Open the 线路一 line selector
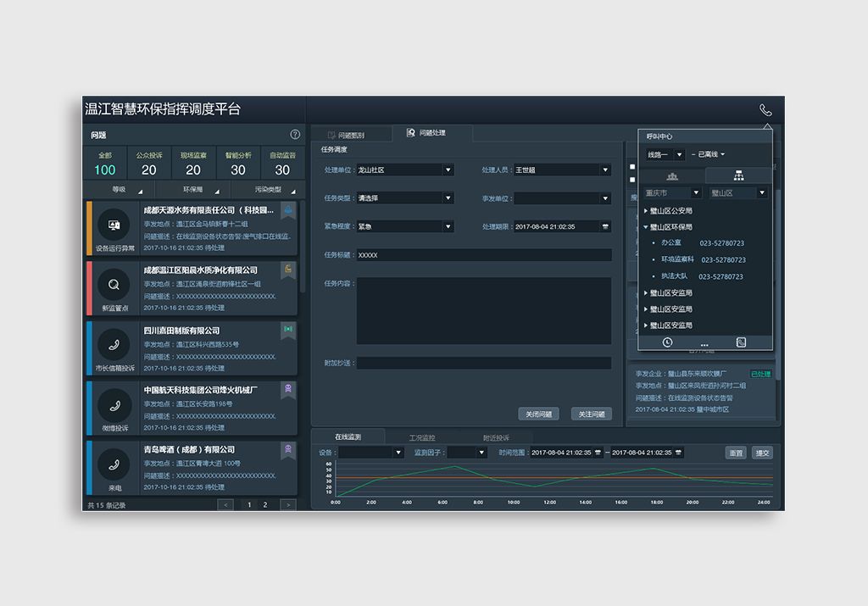Screen dimensions: 868x606 (665, 154)
